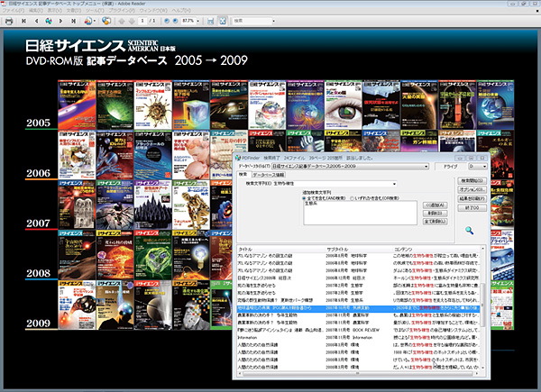This screenshot has width=541, height=392.
Task: Click the colorful icon between the page arrows
Action: [x=49, y=21]
